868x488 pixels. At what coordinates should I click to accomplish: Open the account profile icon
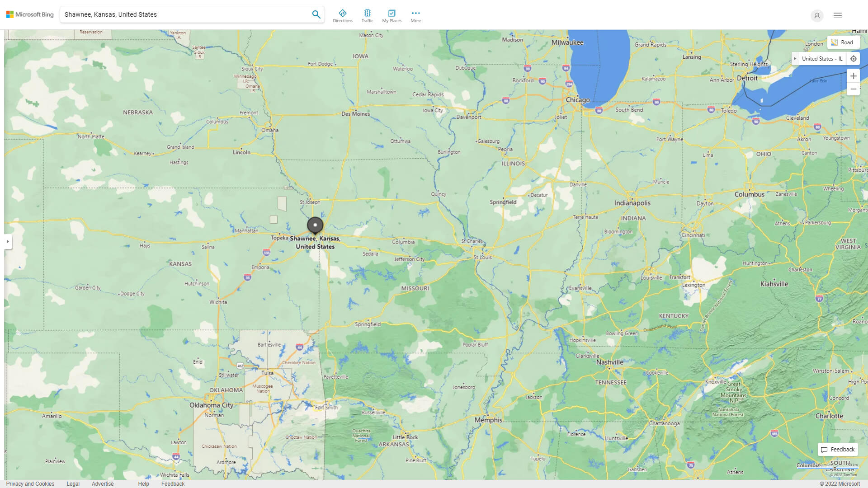817,16
